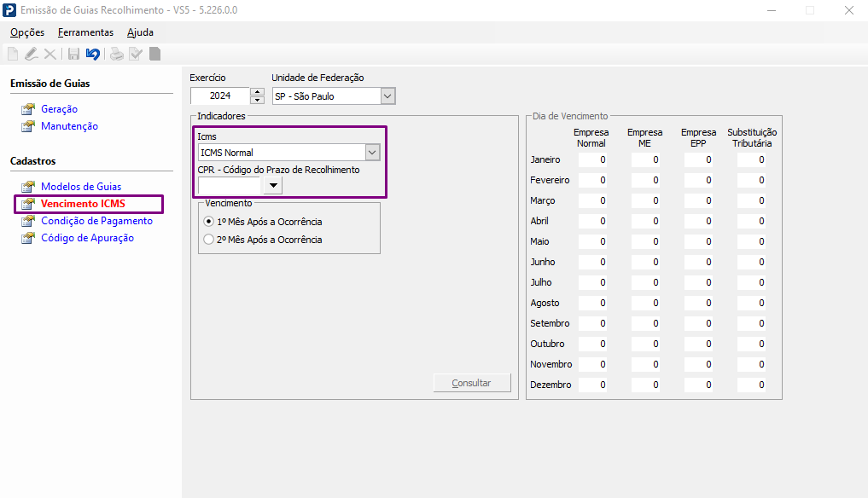Click the document with checkmark toolbar icon
868x498 pixels.
pyautogui.click(x=136, y=54)
